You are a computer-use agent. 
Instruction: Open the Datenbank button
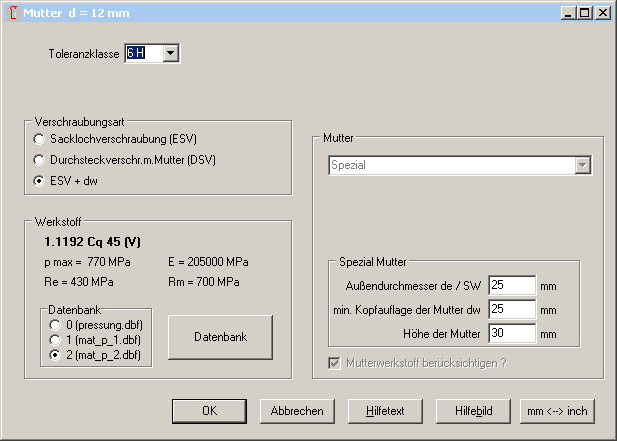pos(219,337)
